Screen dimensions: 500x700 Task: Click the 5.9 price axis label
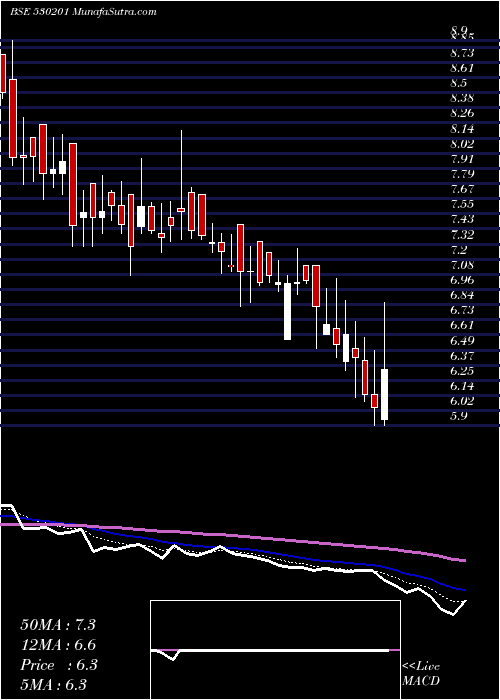(459, 416)
